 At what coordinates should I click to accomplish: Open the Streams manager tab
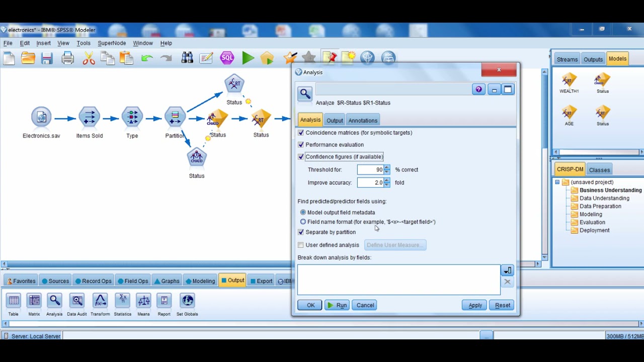pyautogui.click(x=567, y=59)
